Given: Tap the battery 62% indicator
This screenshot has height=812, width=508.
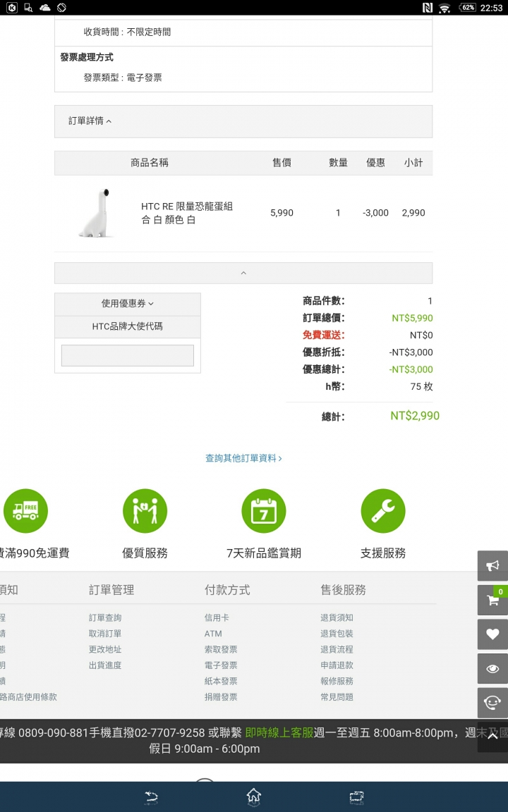Looking at the screenshot, I should tap(468, 8).
